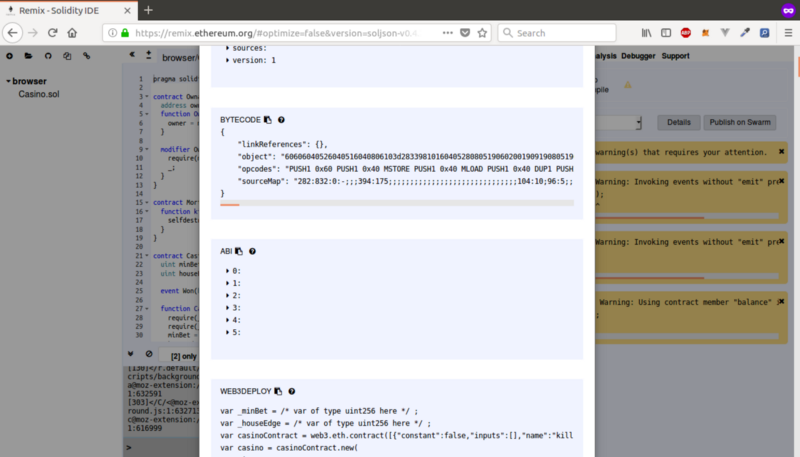The height and width of the screenshot is (457, 800).
Task: Click the clear console icon in terminal bar
Action: 148,353
